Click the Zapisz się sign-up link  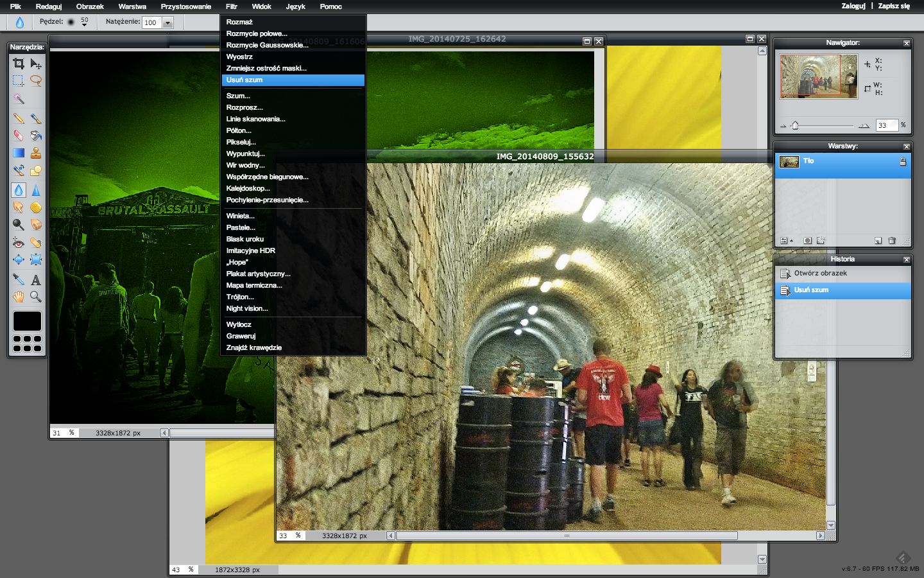pos(894,6)
